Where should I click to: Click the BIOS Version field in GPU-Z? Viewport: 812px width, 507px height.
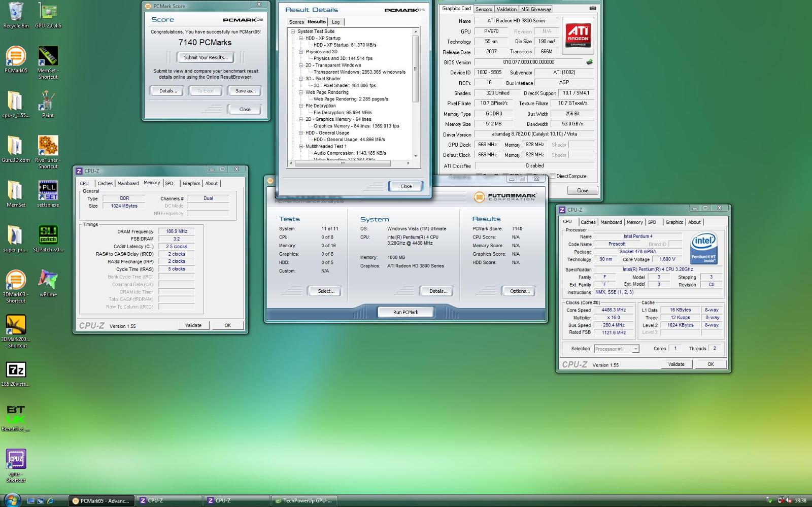[528, 62]
